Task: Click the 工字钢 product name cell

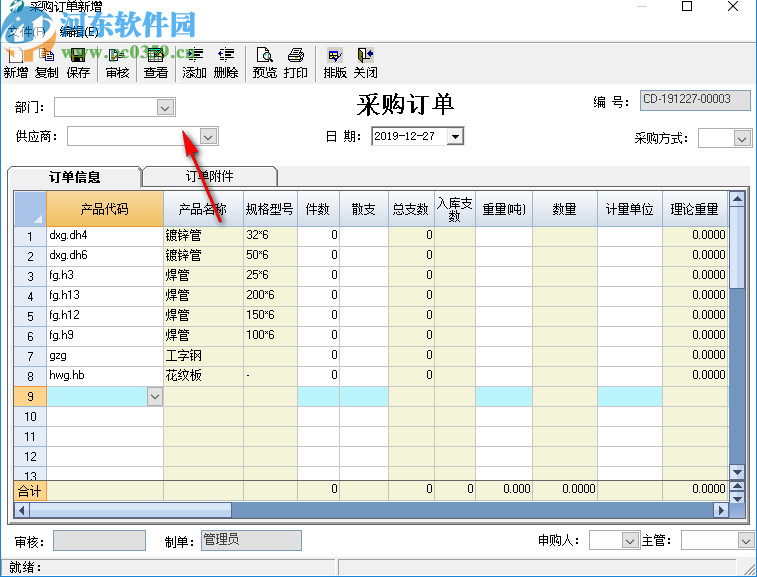Action: (x=203, y=356)
